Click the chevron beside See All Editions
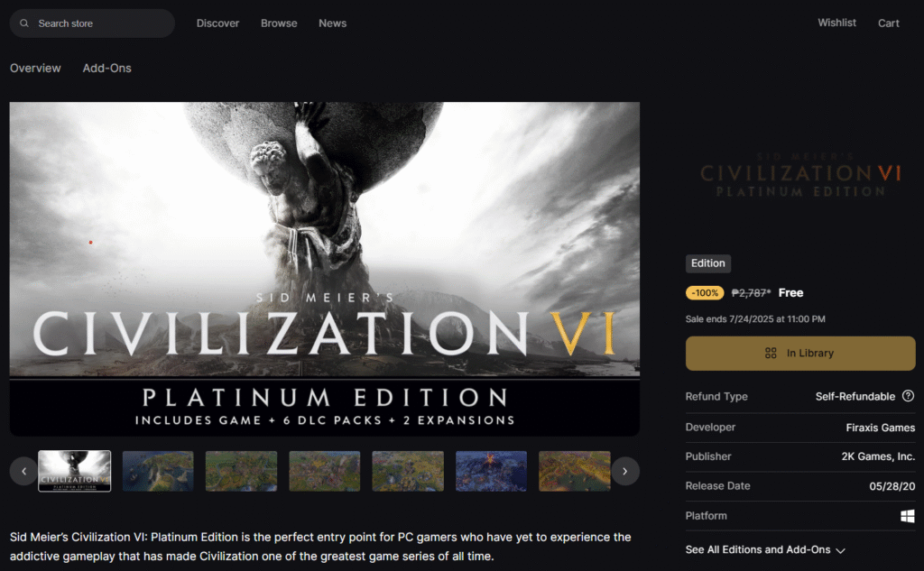 click(840, 550)
